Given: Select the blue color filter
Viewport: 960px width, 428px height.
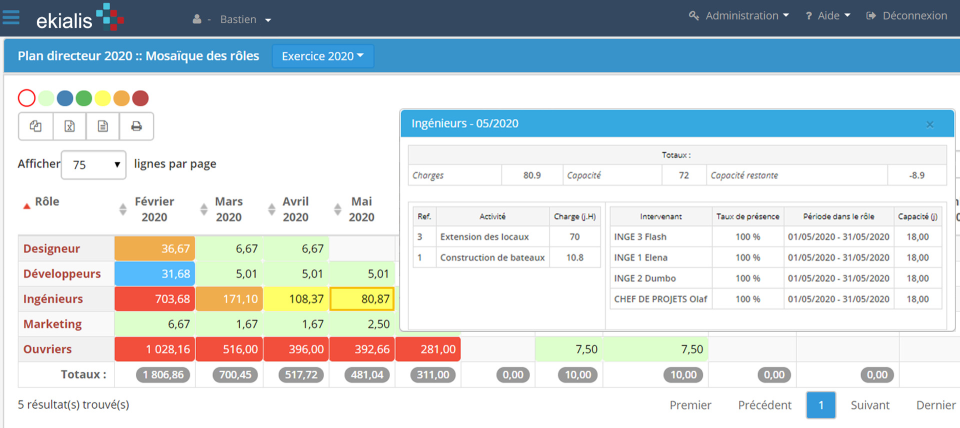Looking at the screenshot, I should (x=65, y=98).
